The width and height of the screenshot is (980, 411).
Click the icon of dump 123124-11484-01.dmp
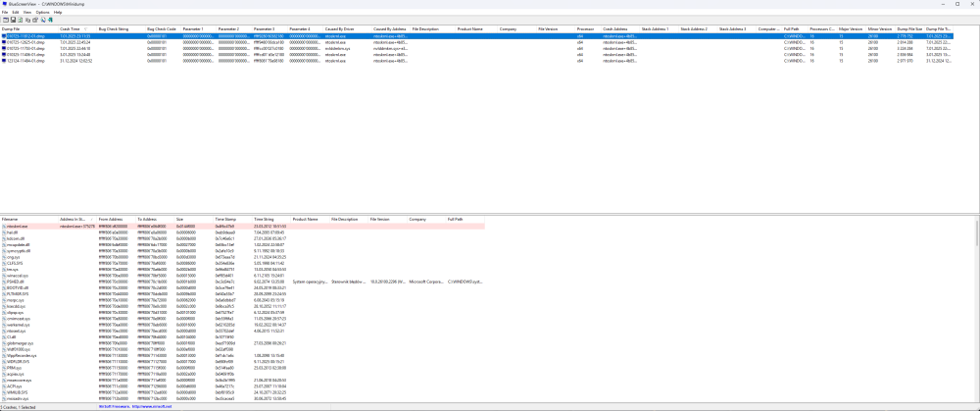pos(4,60)
